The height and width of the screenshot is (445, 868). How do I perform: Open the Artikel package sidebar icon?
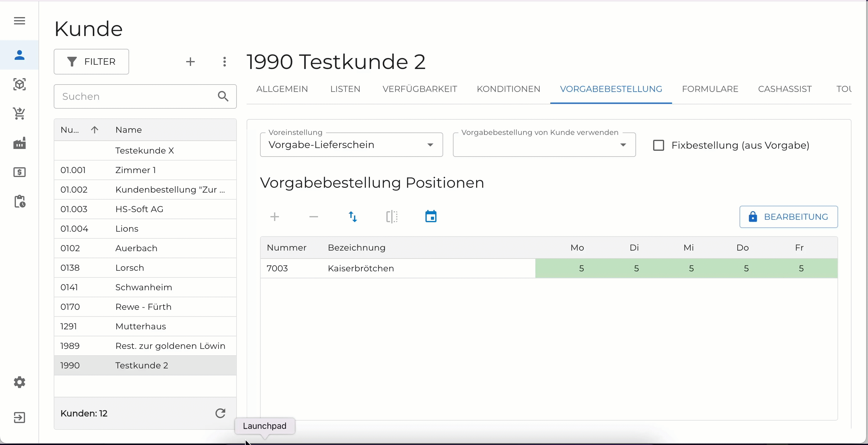(x=19, y=84)
